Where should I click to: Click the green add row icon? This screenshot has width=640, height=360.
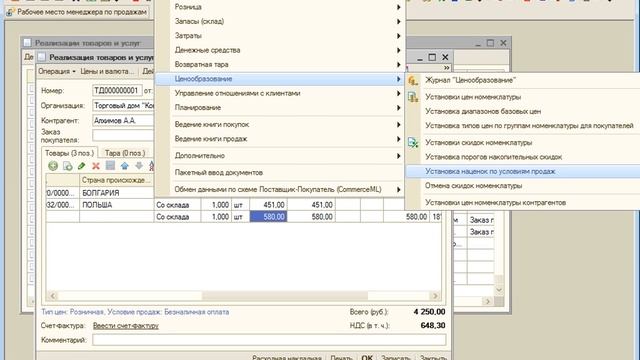pos(53,166)
